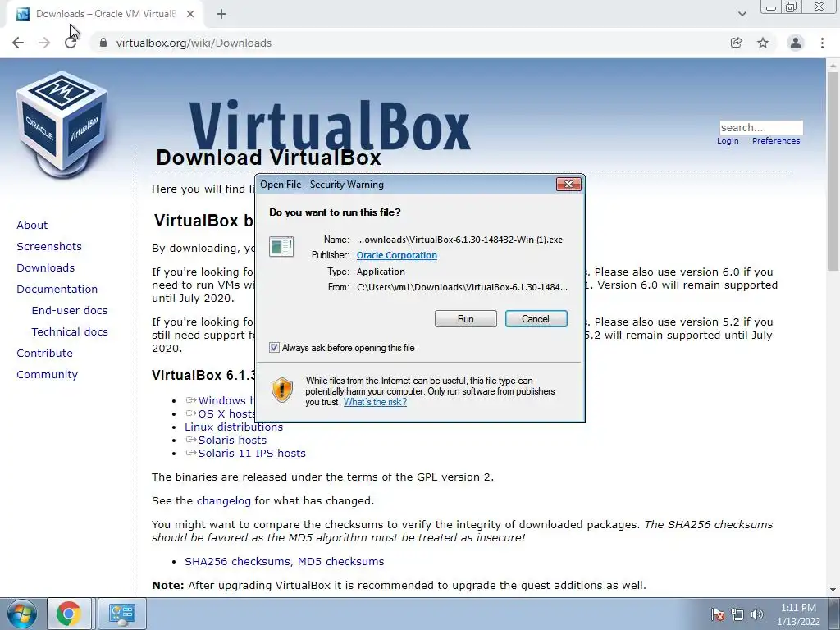Click the Cancel button
Screen dimensions: 840x630
[x=536, y=319]
